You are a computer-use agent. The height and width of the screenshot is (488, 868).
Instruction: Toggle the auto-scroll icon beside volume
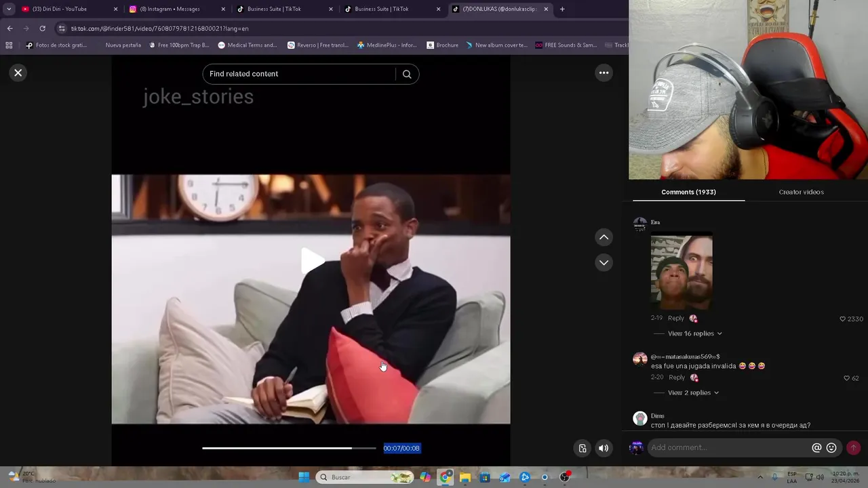[x=583, y=448]
